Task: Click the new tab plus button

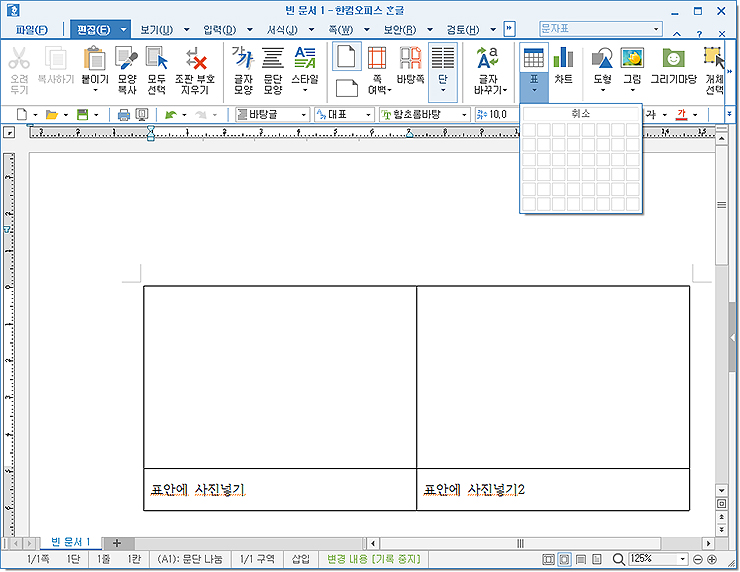Action: 117,543
